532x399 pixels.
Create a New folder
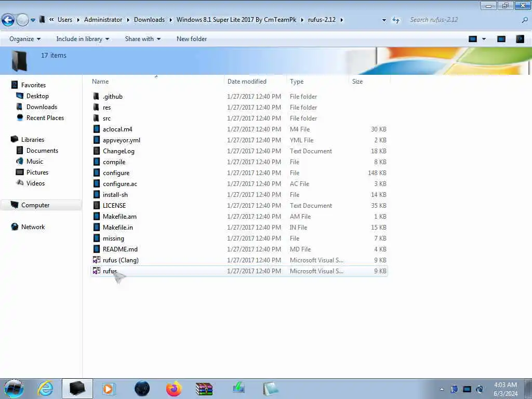(192, 39)
